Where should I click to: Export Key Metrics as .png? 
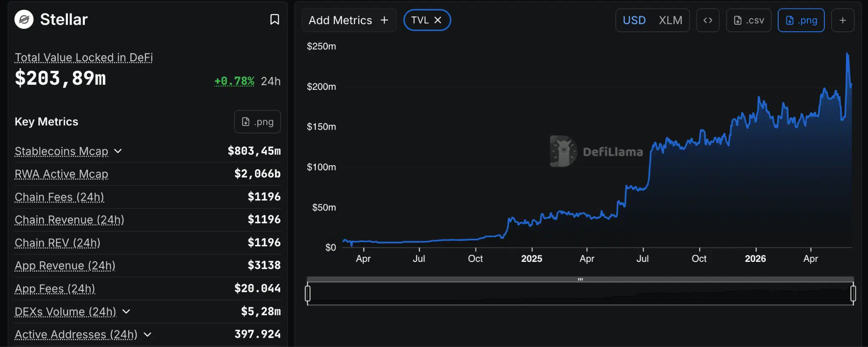[258, 122]
